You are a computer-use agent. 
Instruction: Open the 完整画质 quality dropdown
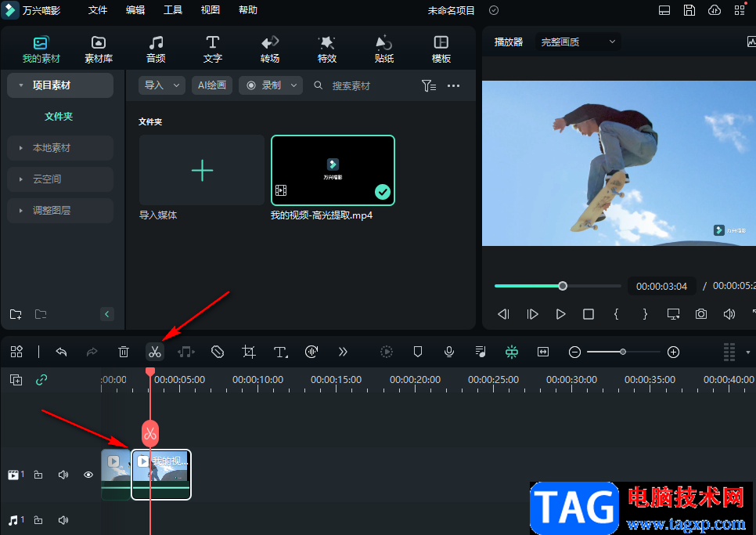[578, 42]
